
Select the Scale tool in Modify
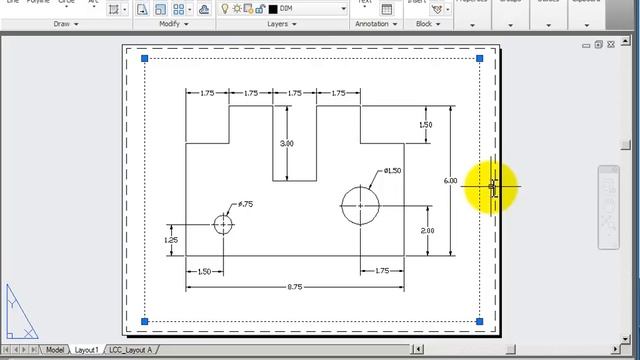(160, 9)
